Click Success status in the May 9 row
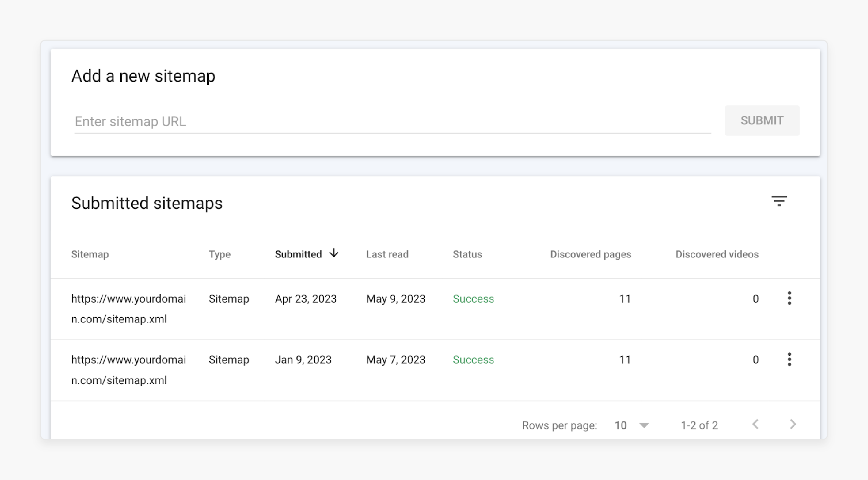The height and width of the screenshot is (480, 868). click(473, 299)
